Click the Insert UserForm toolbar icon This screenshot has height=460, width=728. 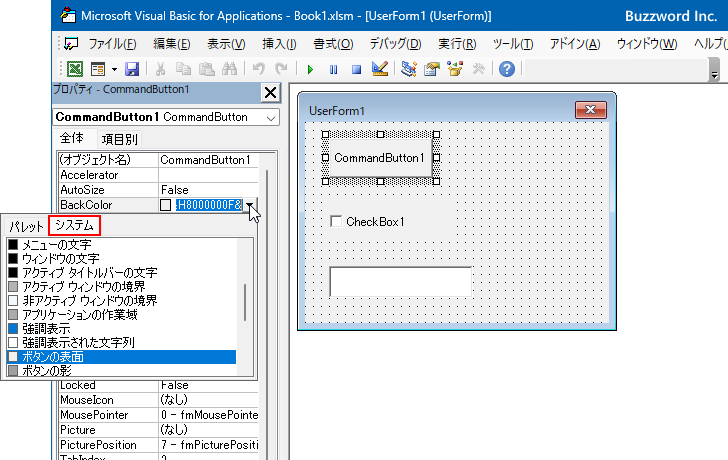tap(98, 69)
